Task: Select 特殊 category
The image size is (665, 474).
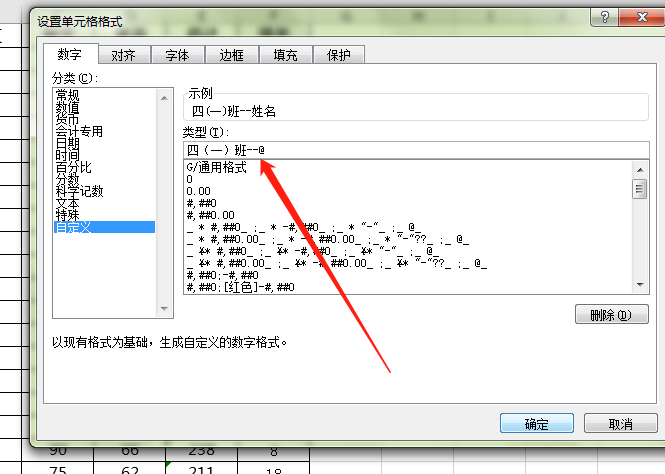Action: (104, 215)
